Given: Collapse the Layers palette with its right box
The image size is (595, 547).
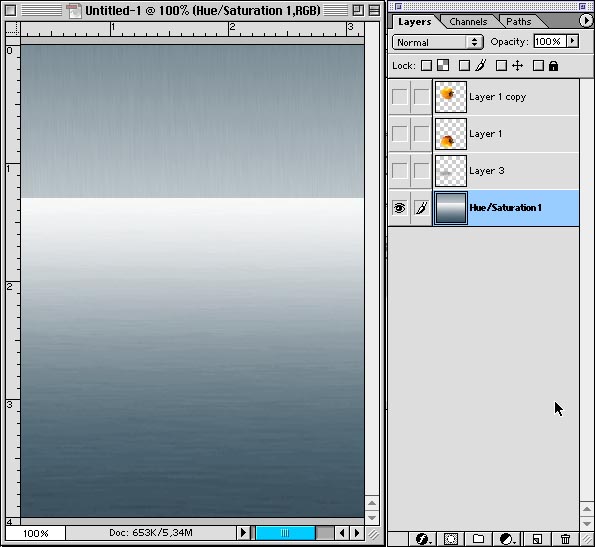Looking at the screenshot, I should (582, 6).
